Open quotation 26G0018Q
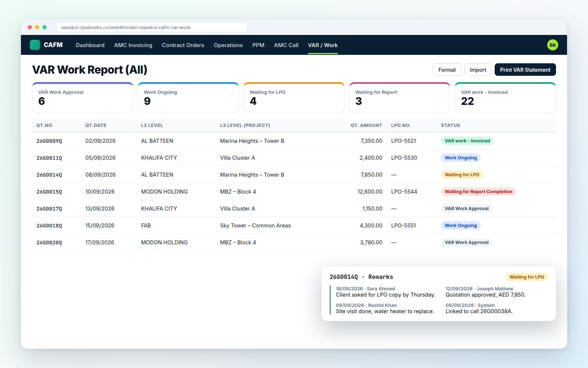 (x=49, y=226)
